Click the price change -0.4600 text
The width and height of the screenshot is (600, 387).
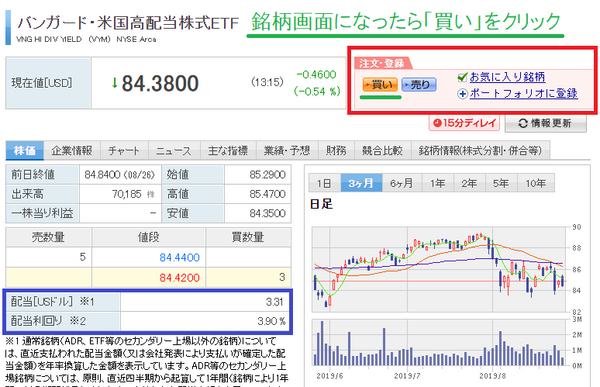[316, 75]
